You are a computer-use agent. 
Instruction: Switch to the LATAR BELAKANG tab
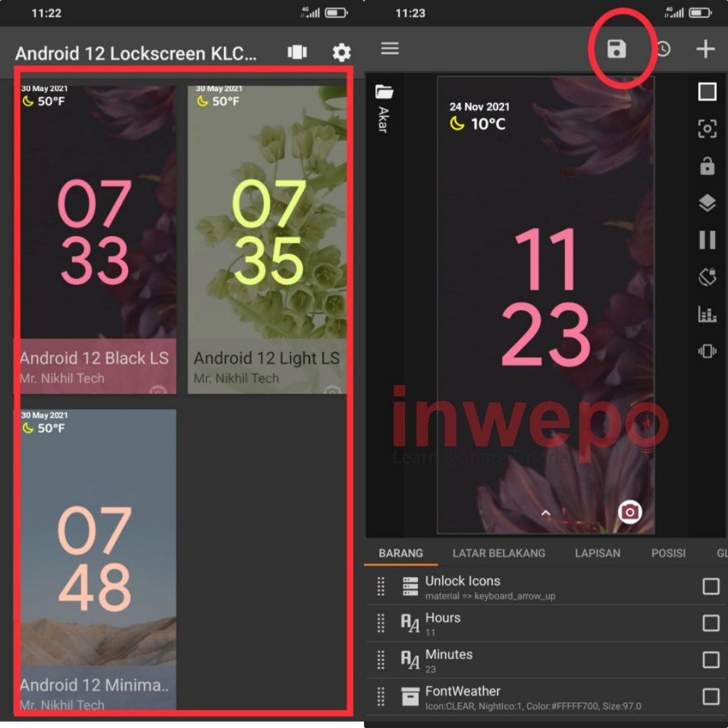[499, 553]
